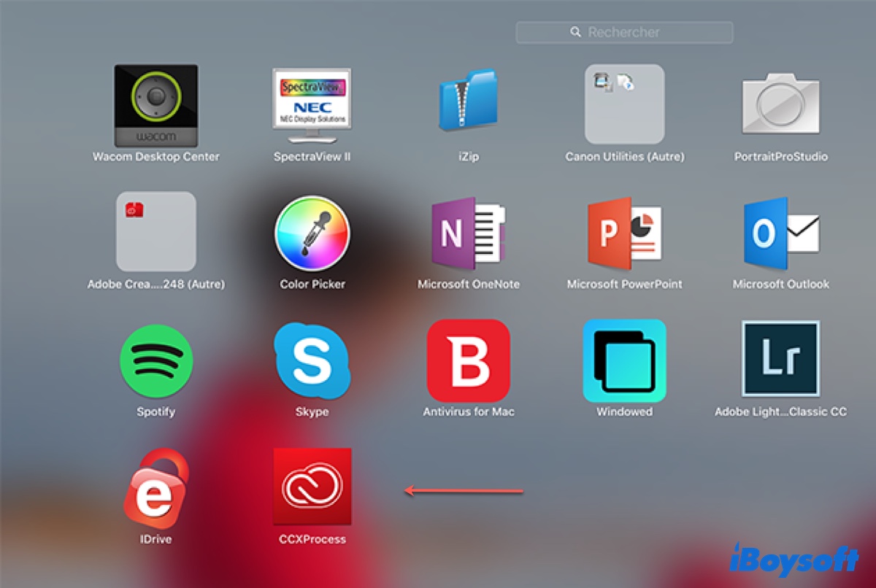The width and height of the screenshot is (876, 588).
Task: Open Microsoft OneNote
Action: tap(468, 233)
